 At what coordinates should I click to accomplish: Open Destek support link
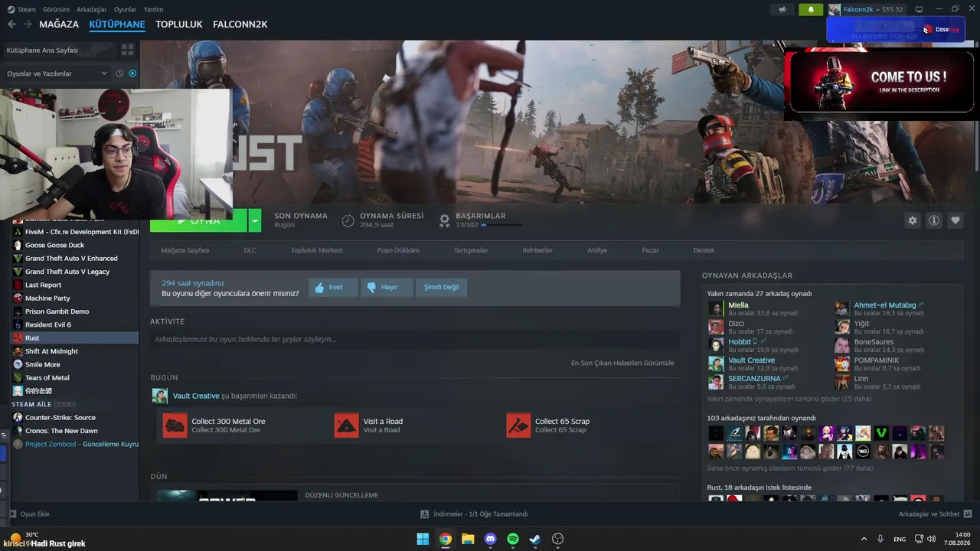pos(704,250)
